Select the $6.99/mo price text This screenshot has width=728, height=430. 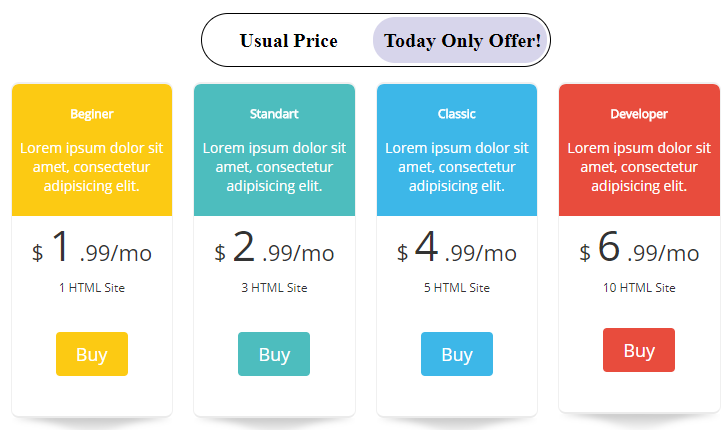coord(639,249)
